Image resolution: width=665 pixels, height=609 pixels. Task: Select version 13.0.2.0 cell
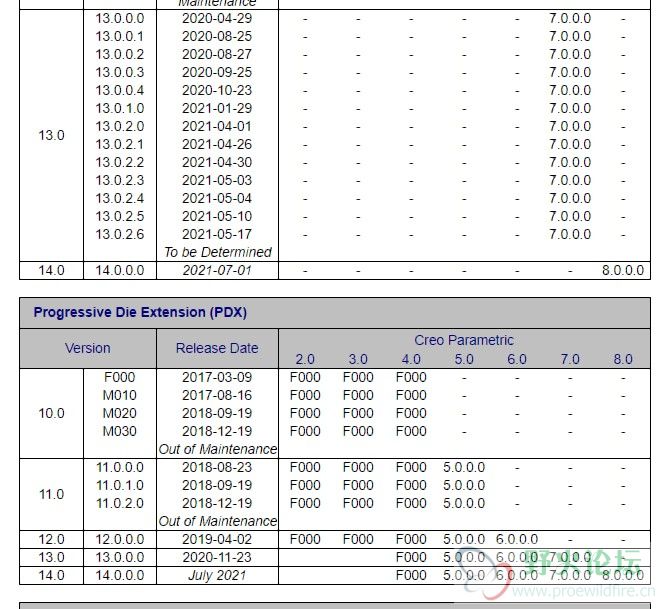(x=120, y=126)
